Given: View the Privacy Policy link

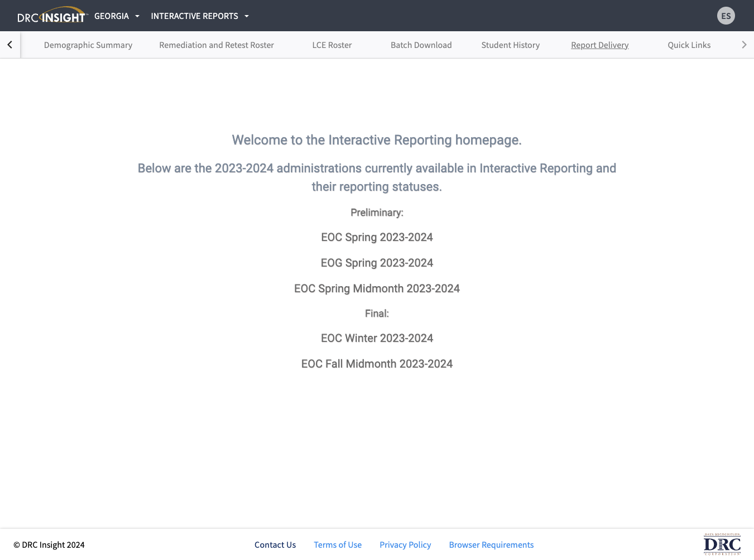Looking at the screenshot, I should point(405,545).
